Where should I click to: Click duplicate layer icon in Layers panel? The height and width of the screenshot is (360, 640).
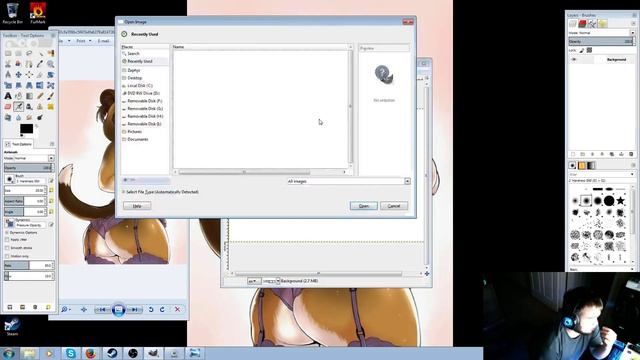tap(611, 154)
